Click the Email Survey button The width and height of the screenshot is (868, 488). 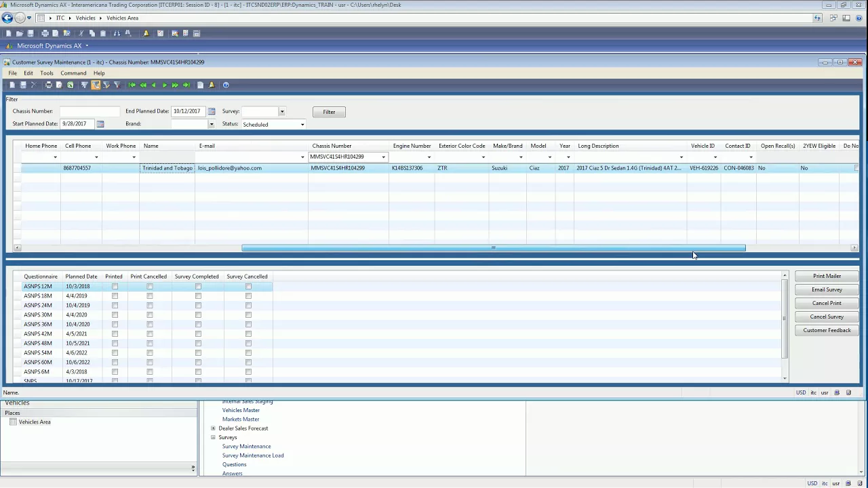tap(827, 289)
